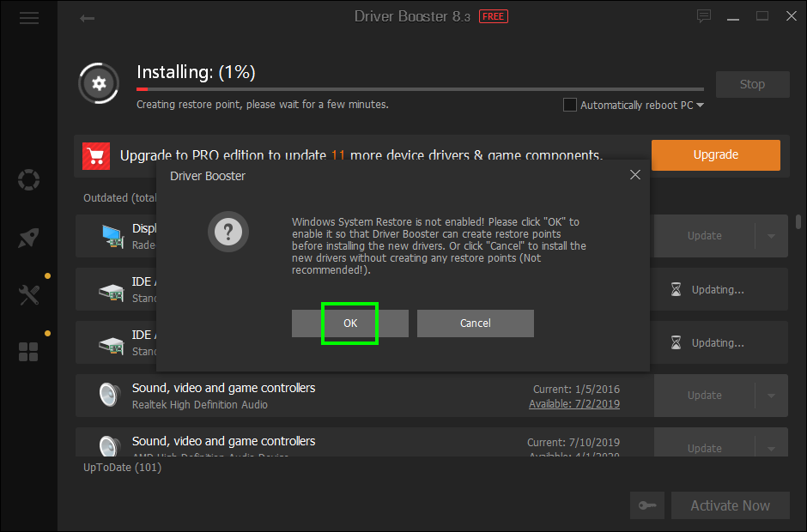This screenshot has width=807, height=532.
Task: Open the Tools wrench icon in sidebar
Action: pos(28,294)
